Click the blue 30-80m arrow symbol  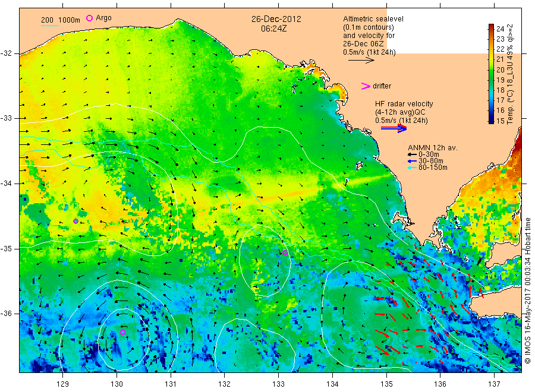click(412, 161)
